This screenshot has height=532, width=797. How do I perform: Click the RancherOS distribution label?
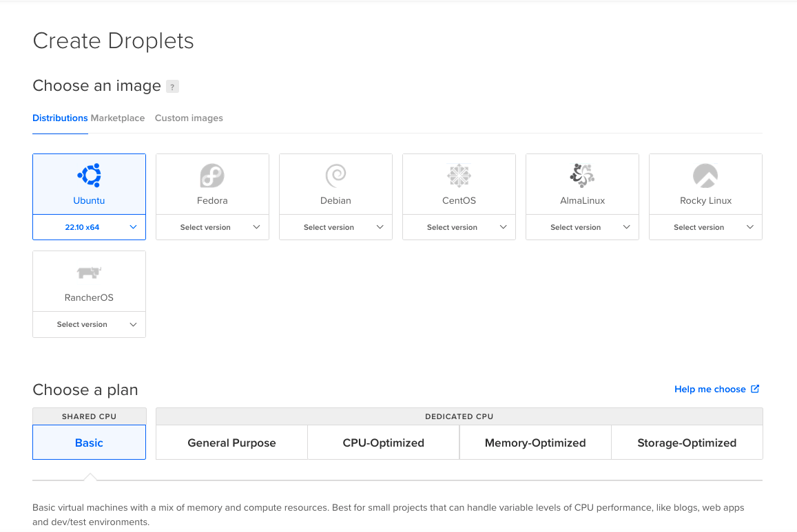[89, 297]
